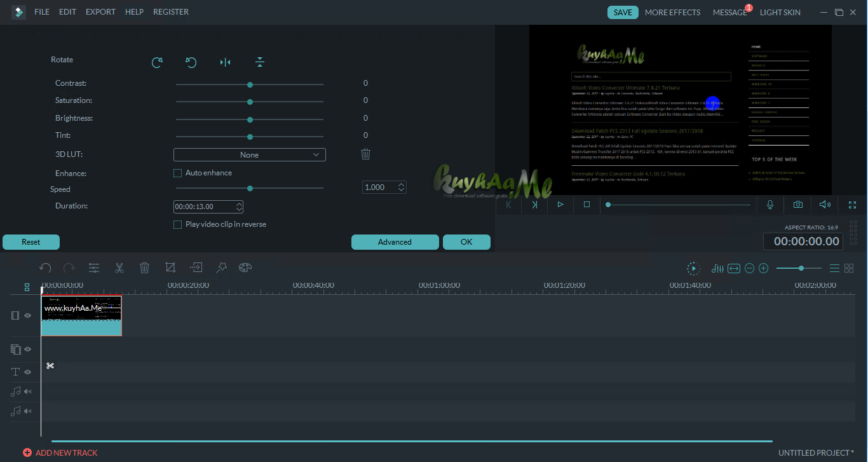
Task: Delete the 3D LUT with trash icon
Action: 365,154
